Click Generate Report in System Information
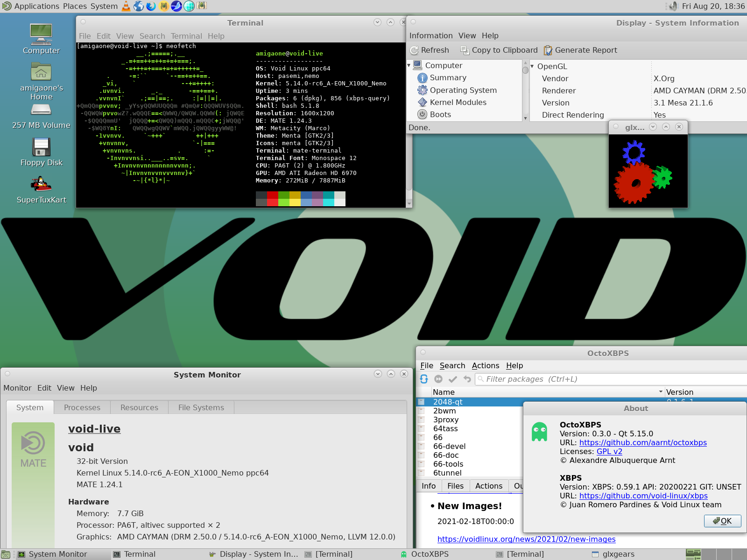Image resolution: width=747 pixels, height=560 pixels. pos(580,50)
